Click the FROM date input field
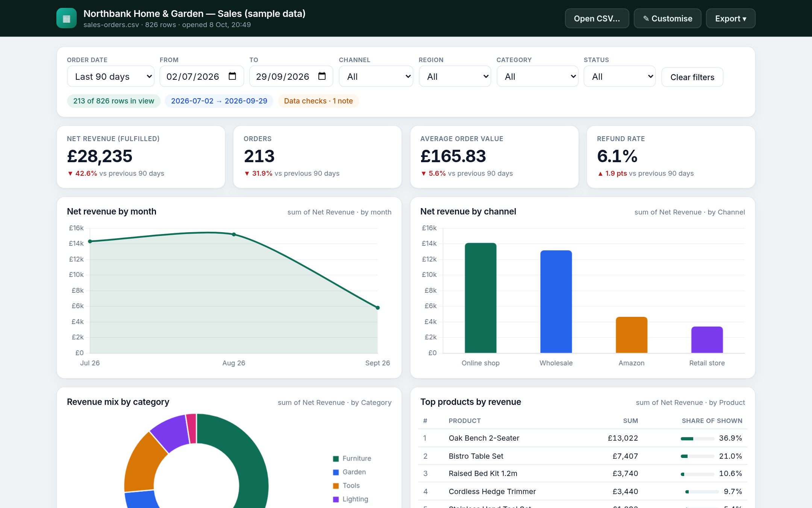Viewport: 812px width, 508px height. 201,76
